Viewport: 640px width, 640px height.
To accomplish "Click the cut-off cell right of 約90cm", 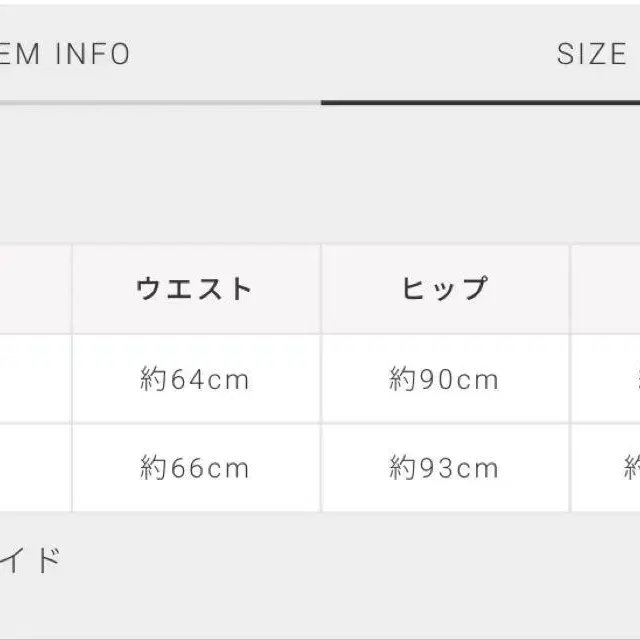I will click(x=606, y=379).
